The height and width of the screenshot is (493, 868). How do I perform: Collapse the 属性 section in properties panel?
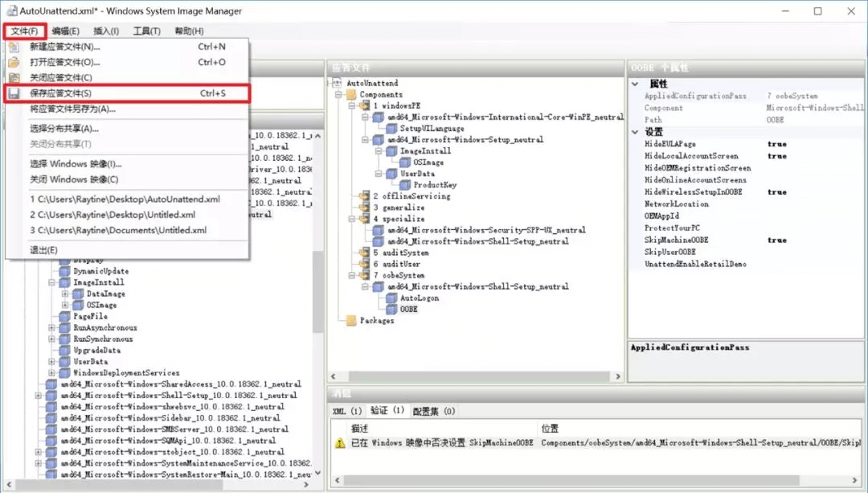click(x=635, y=84)
